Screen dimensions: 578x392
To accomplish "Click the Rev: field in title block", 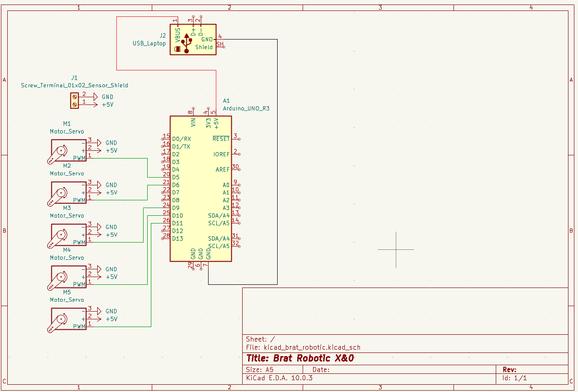I will click(509, 370).
